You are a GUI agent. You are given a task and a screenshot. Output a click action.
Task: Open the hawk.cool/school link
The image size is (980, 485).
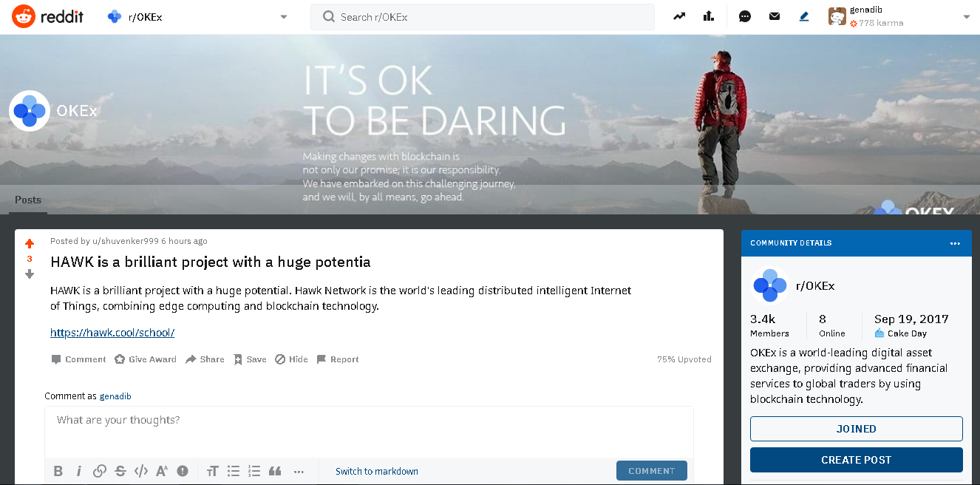[x=112, y=333]
